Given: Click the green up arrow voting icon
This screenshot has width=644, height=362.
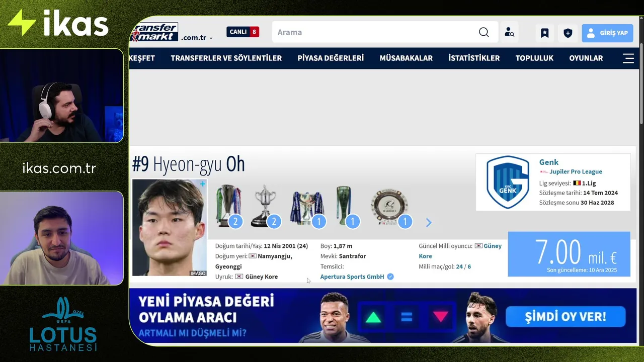Looking at the screenshot, I should point(373,317).
